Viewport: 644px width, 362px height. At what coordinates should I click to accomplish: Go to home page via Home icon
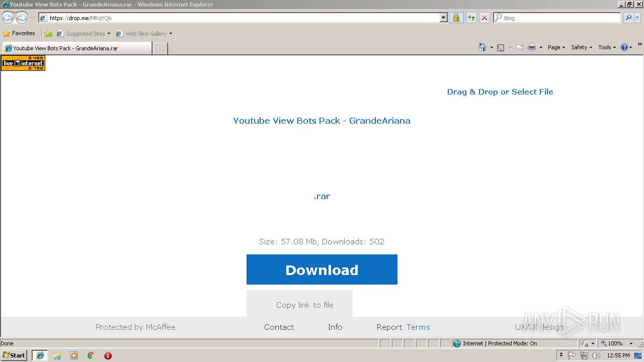pos(482,47)
